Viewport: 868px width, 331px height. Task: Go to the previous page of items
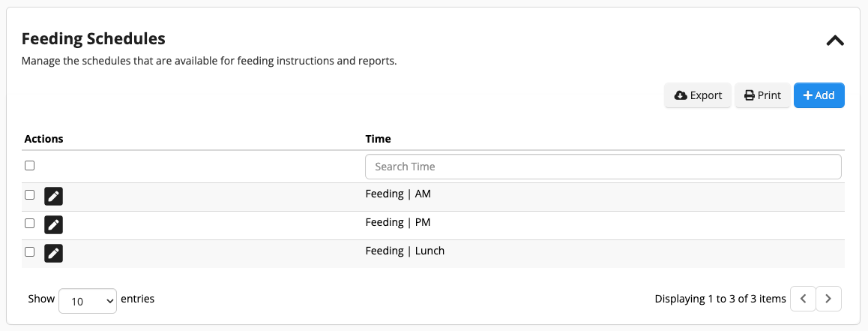804,298
